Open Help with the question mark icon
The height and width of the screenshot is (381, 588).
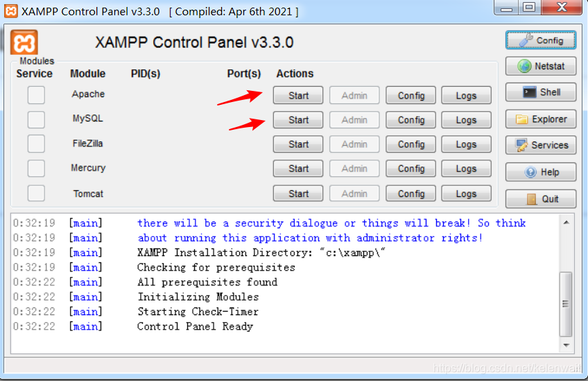541,172
